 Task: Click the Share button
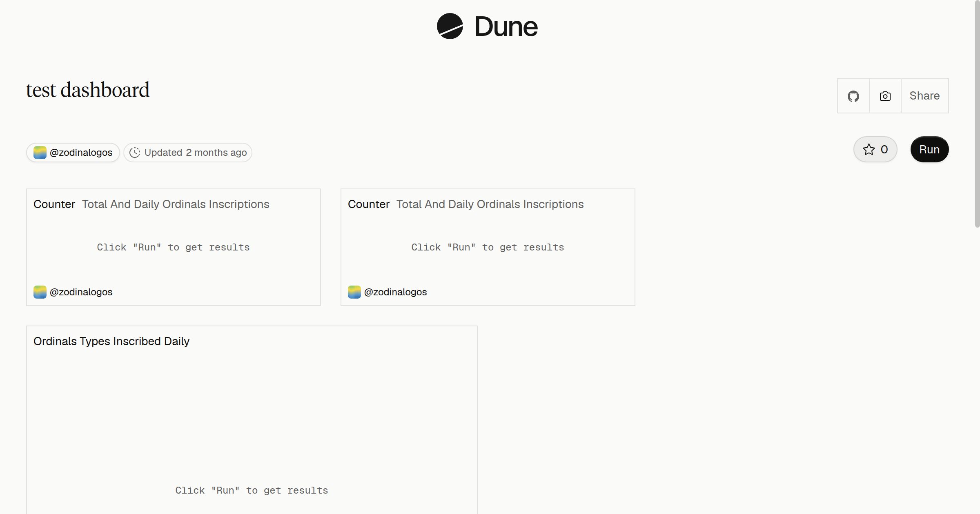tap(924, 96)
